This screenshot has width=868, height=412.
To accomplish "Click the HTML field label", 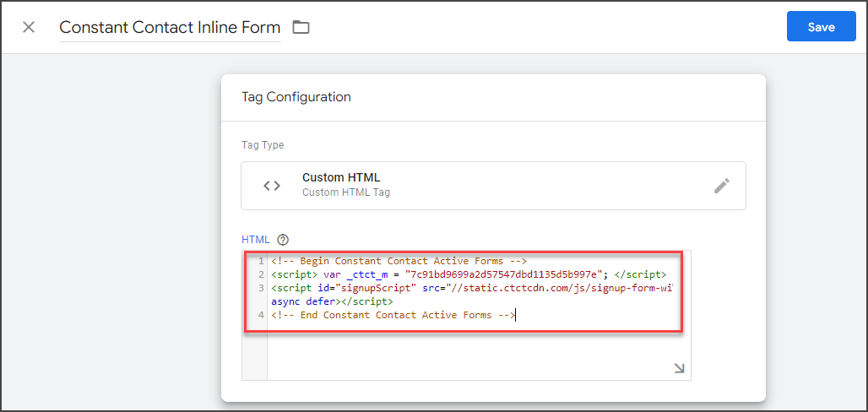I will pyautogui.click(x=256, y=240).
